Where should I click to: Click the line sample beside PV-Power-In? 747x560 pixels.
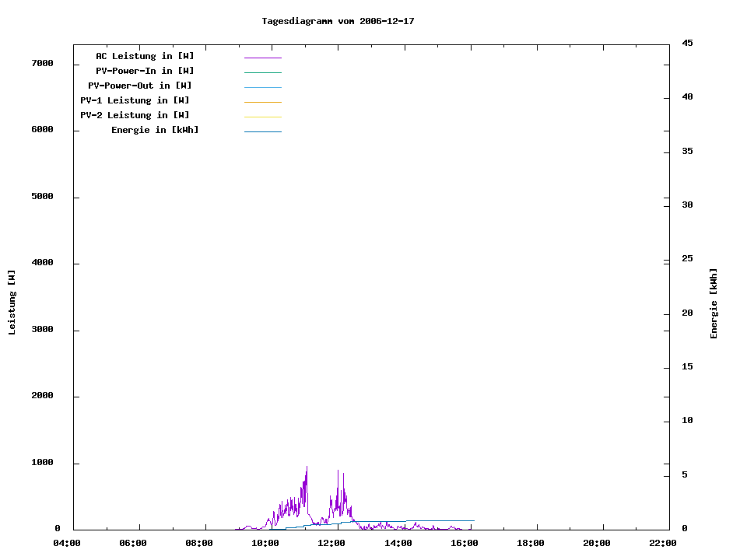262,72
